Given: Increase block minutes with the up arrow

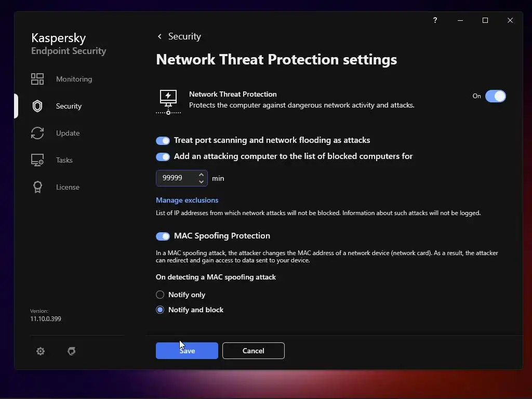Looking at the screenshot, I should (x=201, y=175).
